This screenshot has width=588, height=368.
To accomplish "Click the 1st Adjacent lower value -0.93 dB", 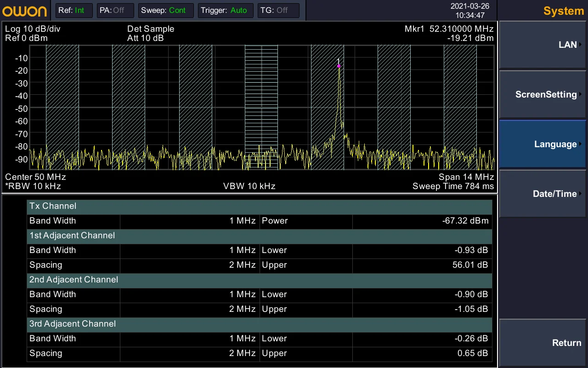I will pos(470,250).
